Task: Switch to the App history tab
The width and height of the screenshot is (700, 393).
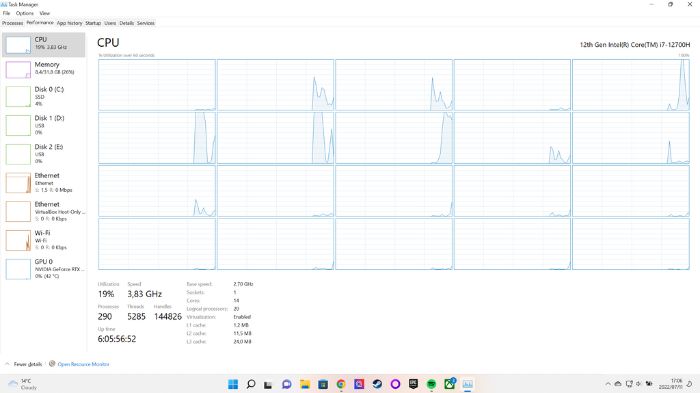Action: (70, 23)
